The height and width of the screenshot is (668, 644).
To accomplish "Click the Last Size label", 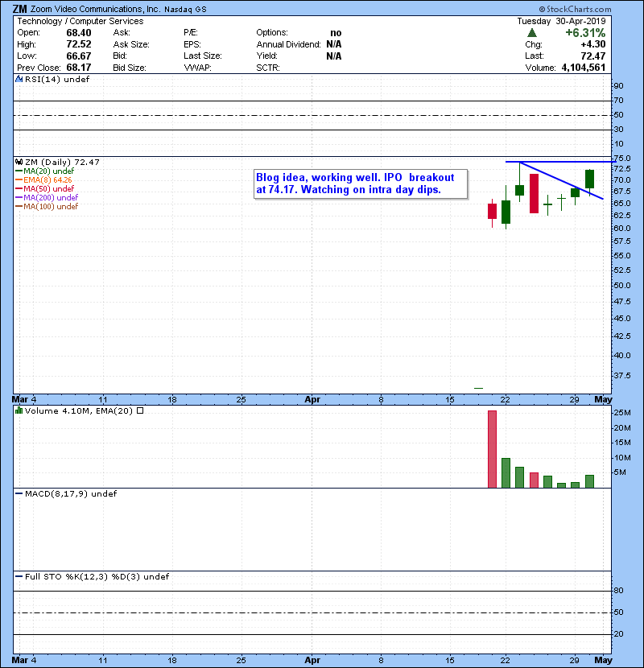I will pos(203,56).
